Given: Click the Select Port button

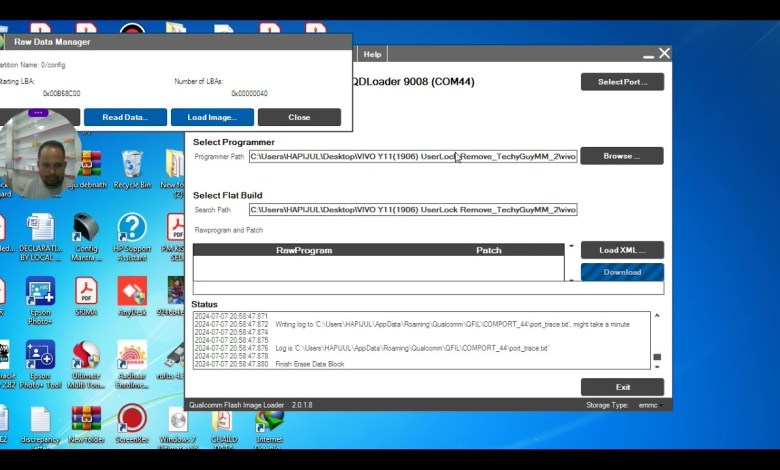Looking at the screenshot, I should (622, 82).
